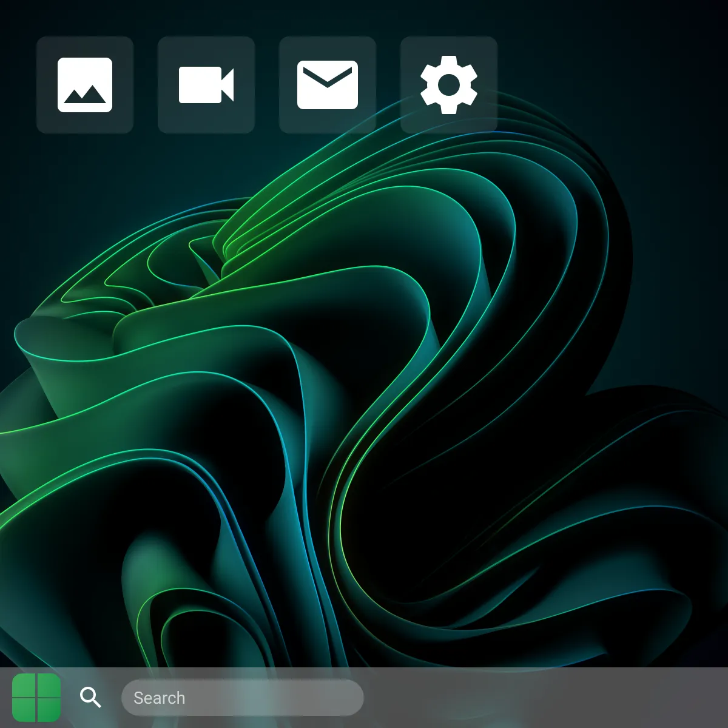
Task: Choose the video recorder icon beside Mail
Action: tap(206, 85)
